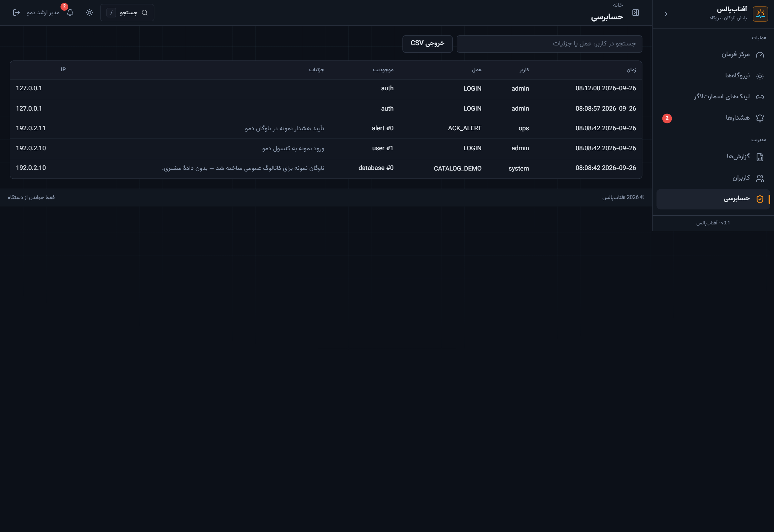
Task: Open هشدارها alerts page
Action: pyautogui.click(x=713, y=118)
